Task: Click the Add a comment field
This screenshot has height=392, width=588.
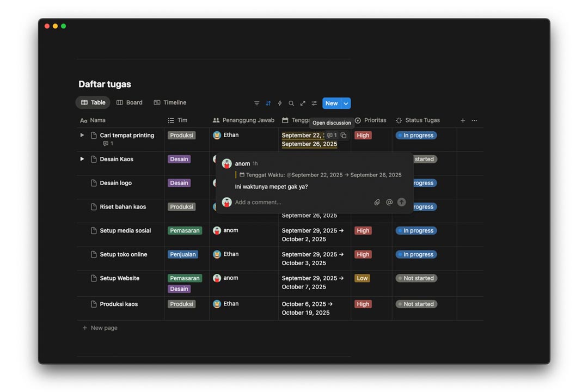Action: [x=299, y=203]
